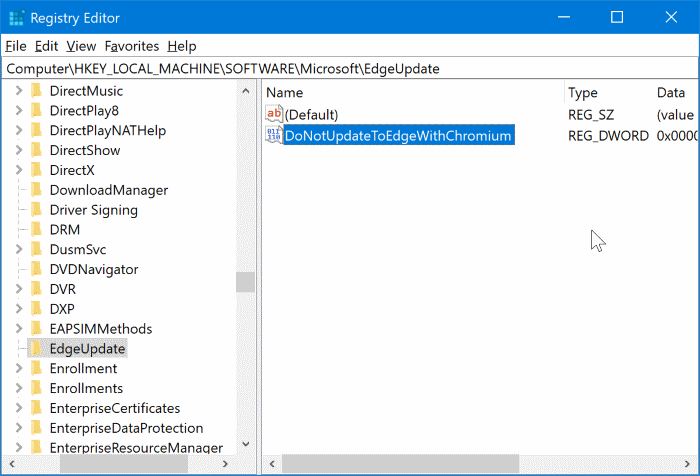Image resolution: width=700 pixels, height=476 pixels.
Task: Expand the EAPSIMMethods key
Action: click(x=19, y=329)
